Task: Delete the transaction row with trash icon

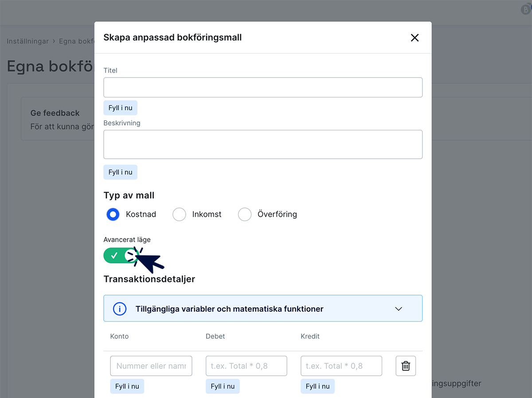Action: pyautogui.click(x=406, y=366)
